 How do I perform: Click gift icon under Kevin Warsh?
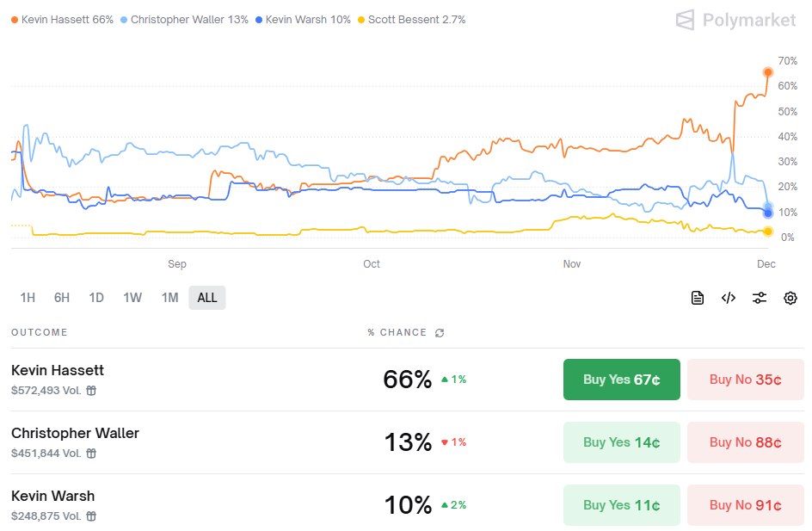(91, 516)
